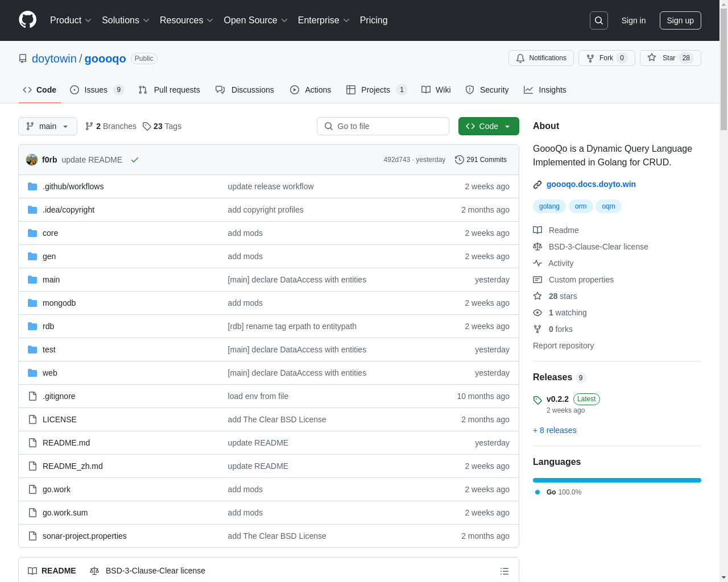
Task: Switch to Pull requests tab
Action: pyautogui.click(x=169, y=90)
